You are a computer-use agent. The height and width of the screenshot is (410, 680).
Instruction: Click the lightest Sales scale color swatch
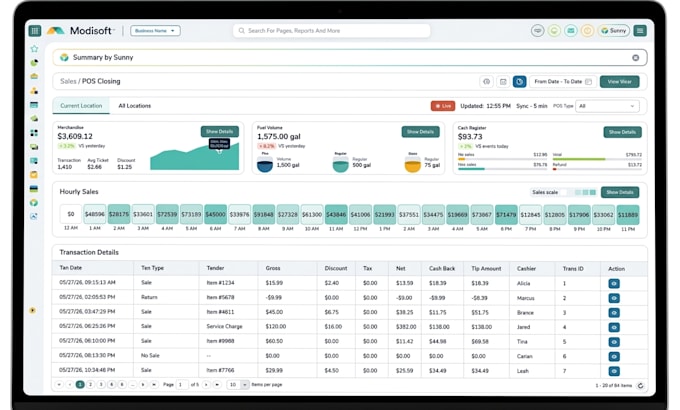564,192
